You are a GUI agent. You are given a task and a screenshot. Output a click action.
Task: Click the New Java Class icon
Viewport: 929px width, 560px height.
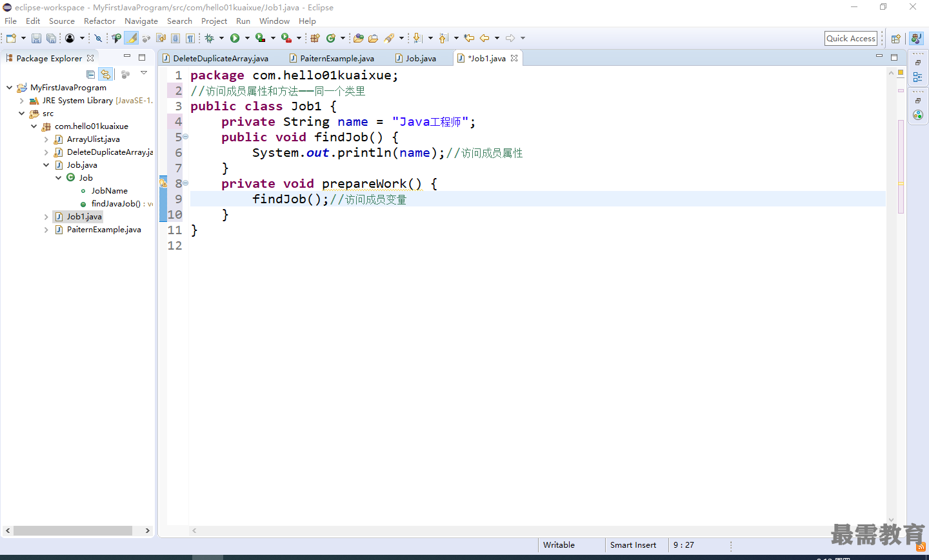coord(331,38)
